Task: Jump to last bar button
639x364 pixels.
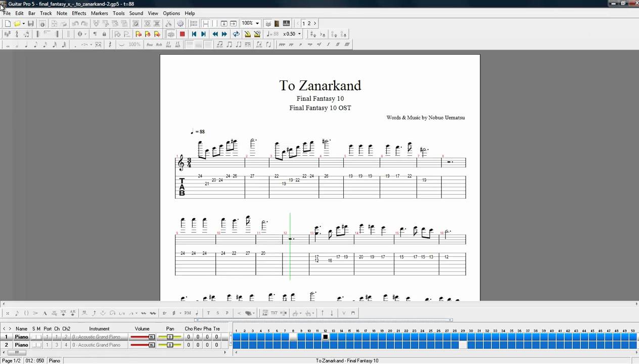Action: [204, 34]
